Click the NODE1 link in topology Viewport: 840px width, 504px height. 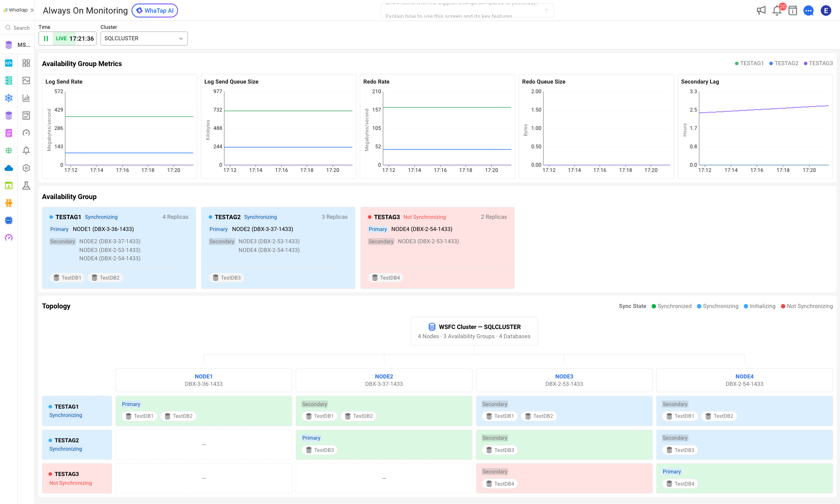tap(203, 376)
